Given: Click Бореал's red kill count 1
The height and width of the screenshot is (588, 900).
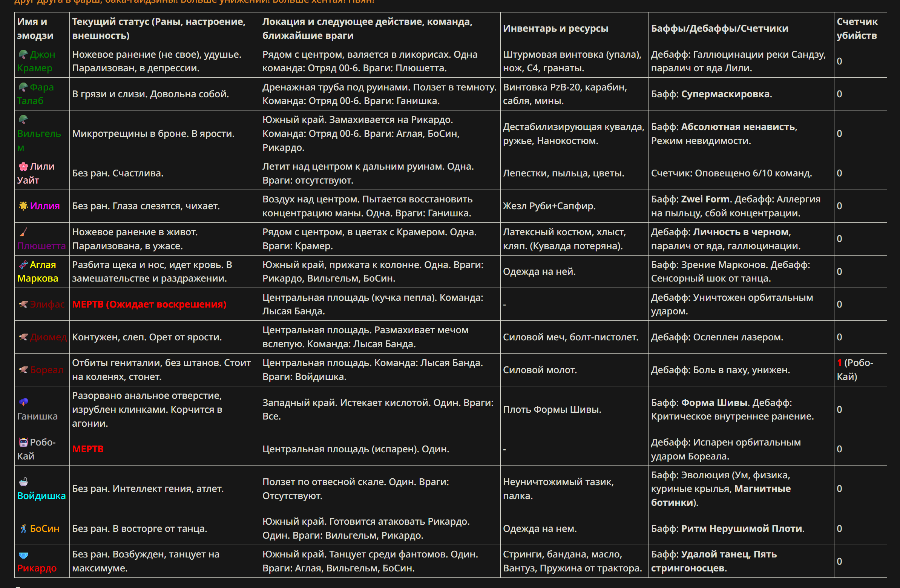Looking at the screenshot, I should pyautogui.click(x=839, y=363).
